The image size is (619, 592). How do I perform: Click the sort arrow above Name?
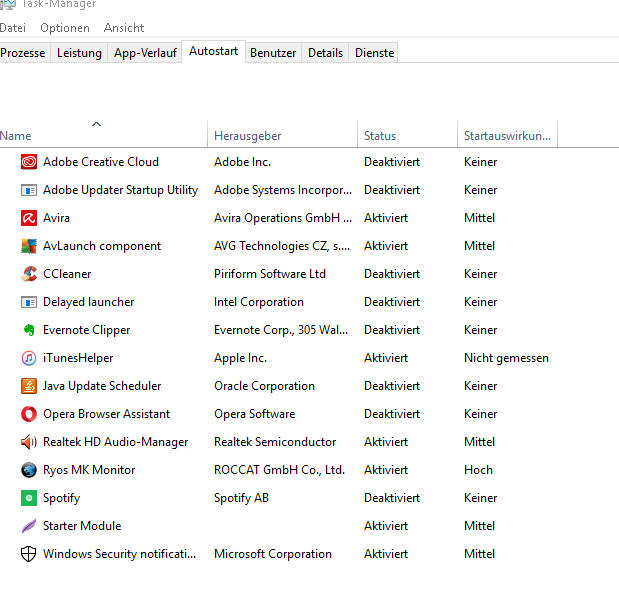point(97,124)
